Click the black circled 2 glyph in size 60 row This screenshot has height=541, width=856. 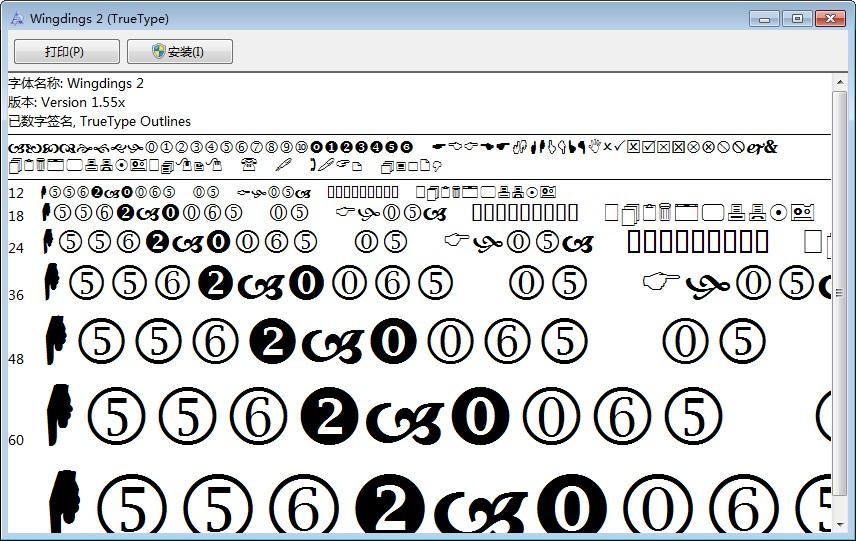(331, 415)
